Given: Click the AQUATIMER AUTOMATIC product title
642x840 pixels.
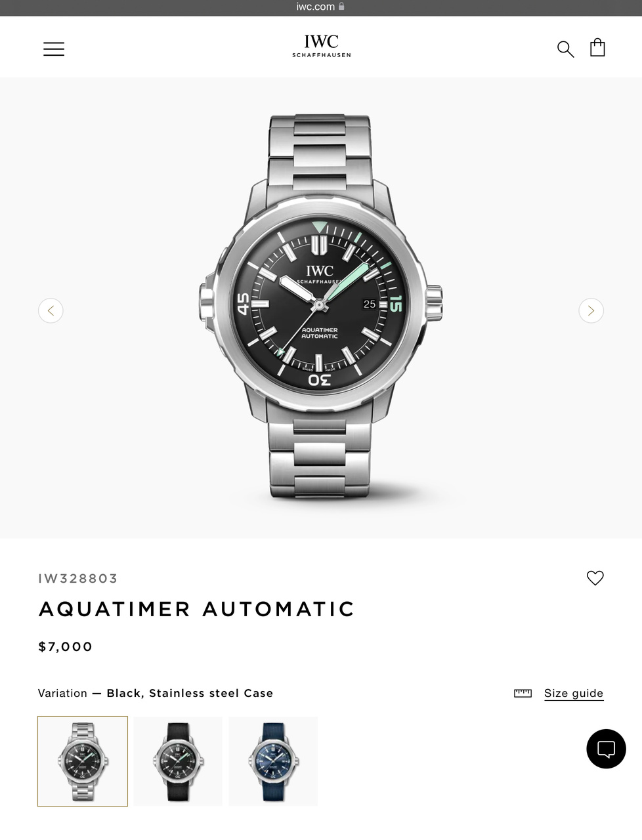Looking at the screenshot, I should [197, 609].
